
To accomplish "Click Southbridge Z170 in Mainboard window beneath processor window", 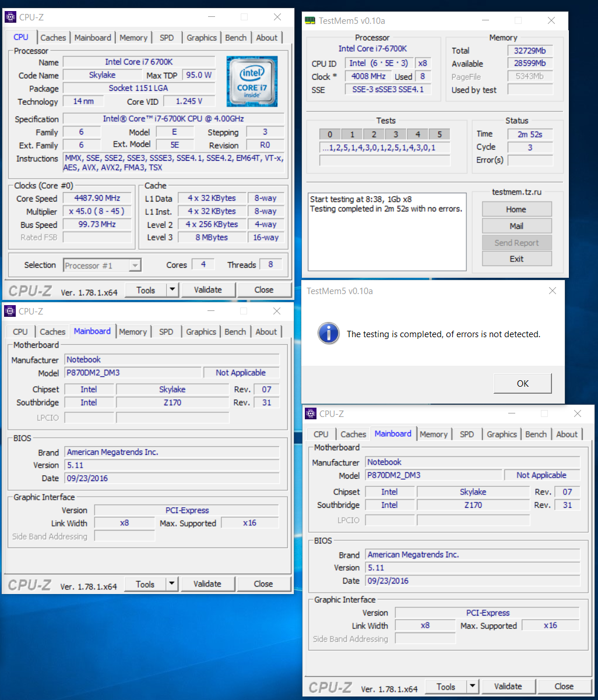I will (x=173, y=402).
